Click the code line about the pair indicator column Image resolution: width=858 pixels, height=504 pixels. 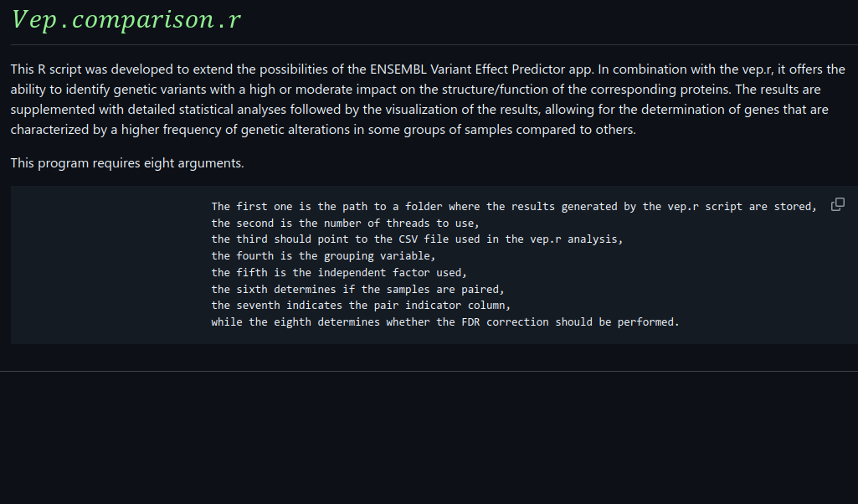pos(360,305)
